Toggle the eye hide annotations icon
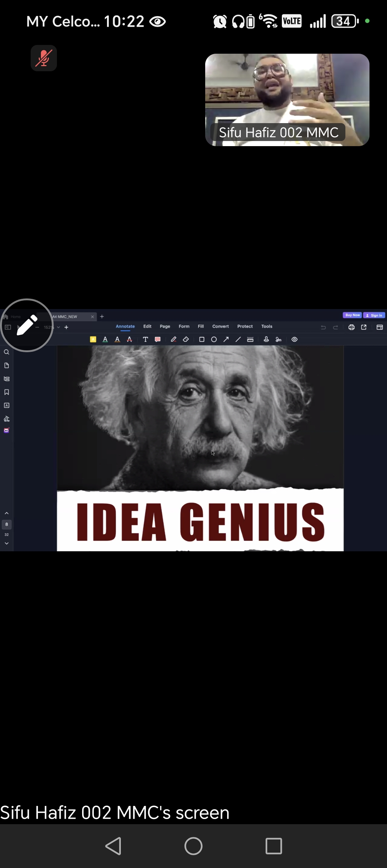This screenshot has height=868, width=387. tap(295, 339)
